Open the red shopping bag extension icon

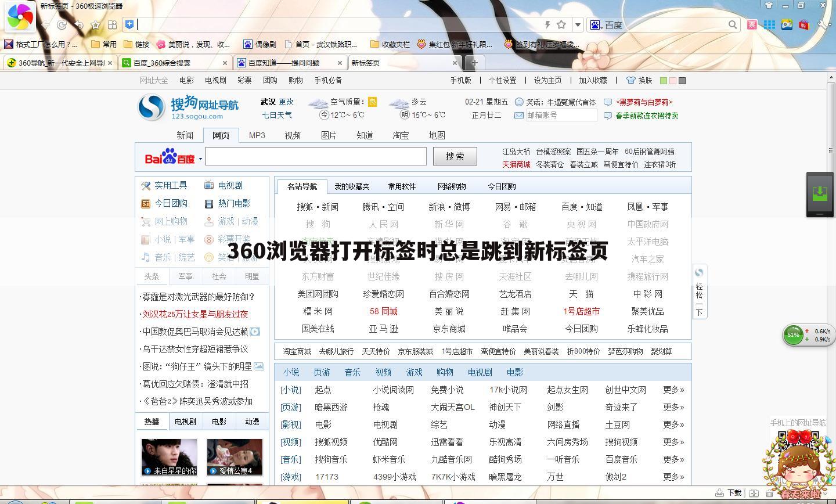click(x=804, y=24)
